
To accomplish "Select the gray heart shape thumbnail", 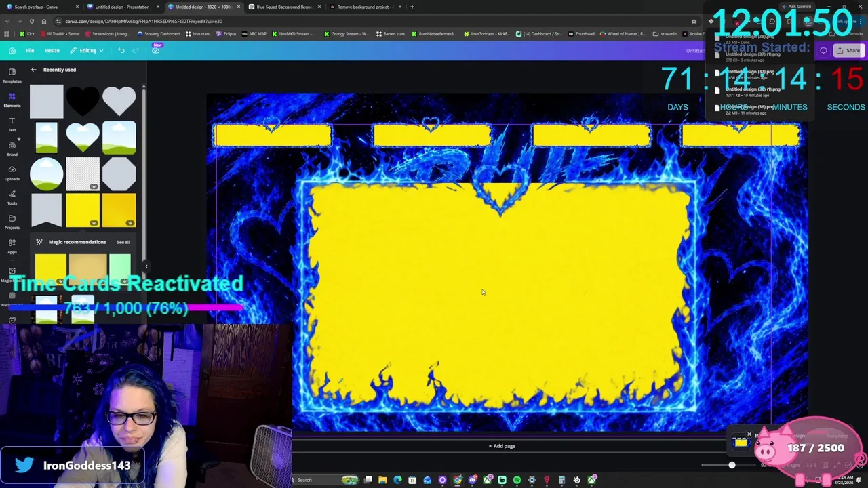I will tap(119, 101).
